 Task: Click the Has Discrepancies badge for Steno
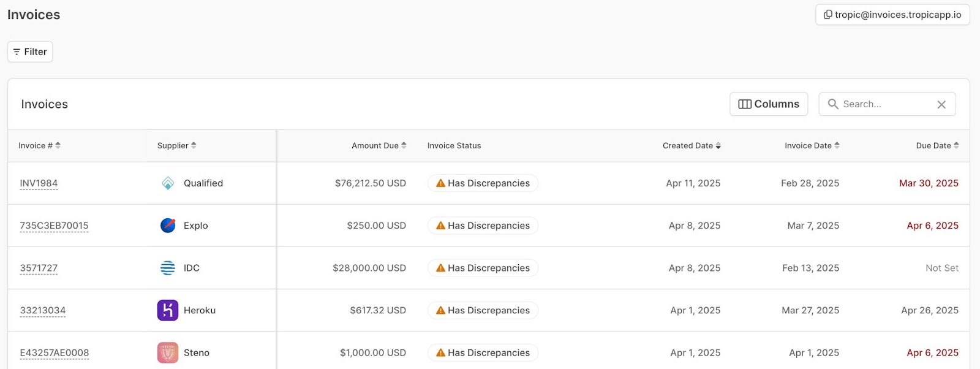pos(483,352)
